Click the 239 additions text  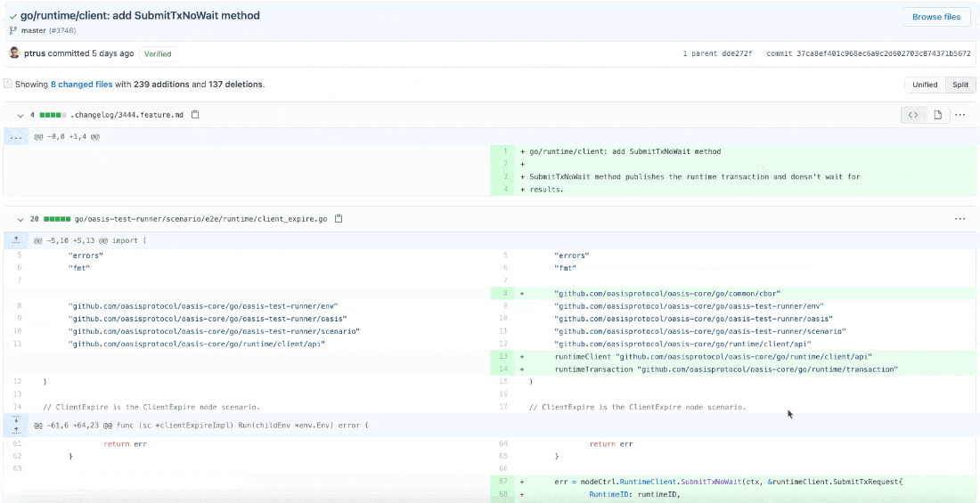tap(160, 84)
